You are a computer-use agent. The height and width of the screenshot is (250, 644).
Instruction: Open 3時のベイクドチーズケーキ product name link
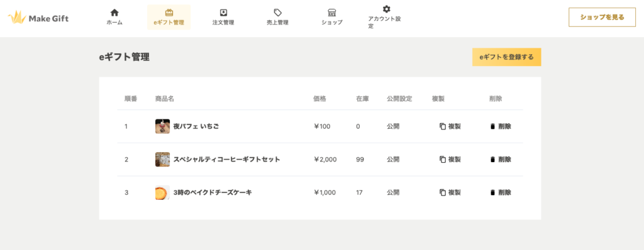tap(213, 192)
